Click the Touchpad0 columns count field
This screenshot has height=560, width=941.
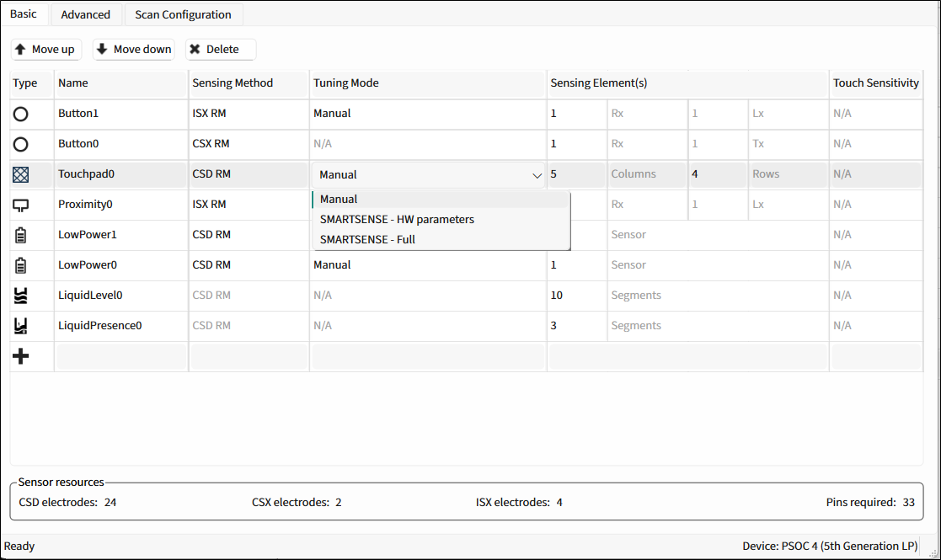tap(575, 174)
